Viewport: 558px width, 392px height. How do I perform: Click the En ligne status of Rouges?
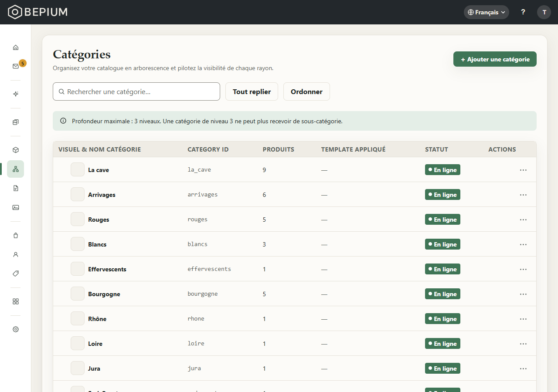(x=442, y=220)
